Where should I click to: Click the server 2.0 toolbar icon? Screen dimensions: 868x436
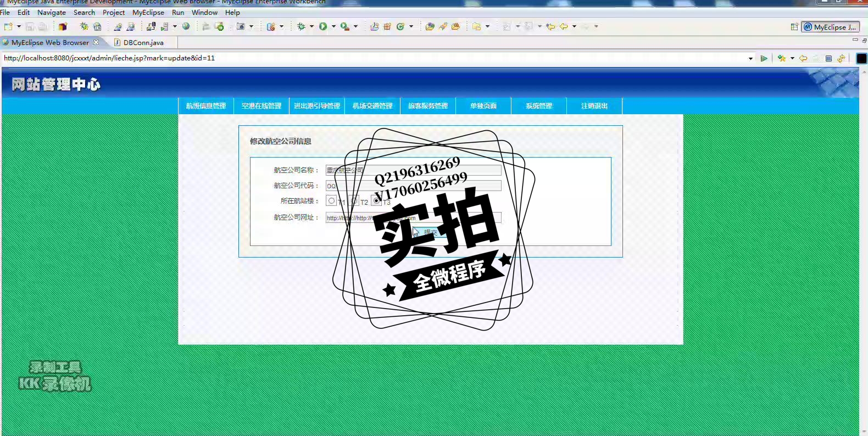point(97,26)
